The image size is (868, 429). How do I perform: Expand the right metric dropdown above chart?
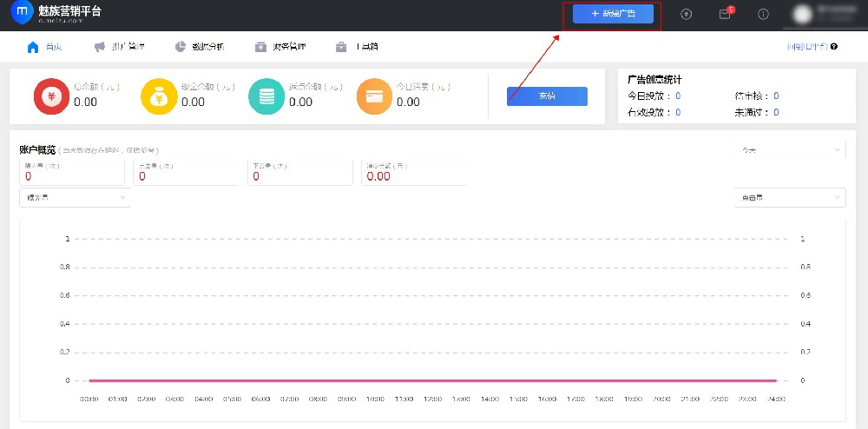click(789, 198)
